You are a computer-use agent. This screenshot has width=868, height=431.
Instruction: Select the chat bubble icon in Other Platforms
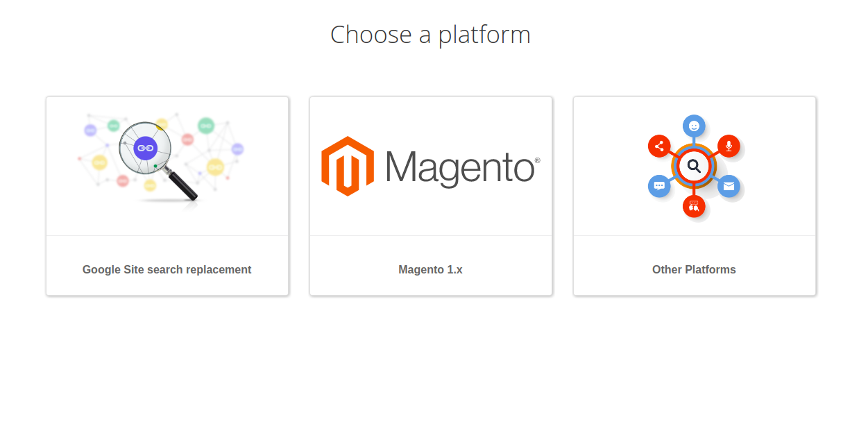pos(659,185)
